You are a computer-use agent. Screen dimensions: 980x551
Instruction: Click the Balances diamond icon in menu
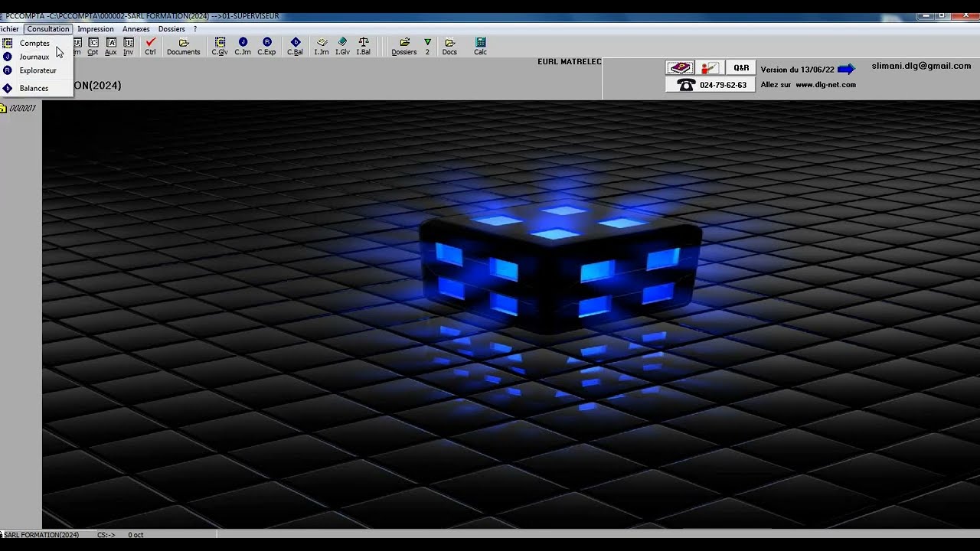point(8,88)
